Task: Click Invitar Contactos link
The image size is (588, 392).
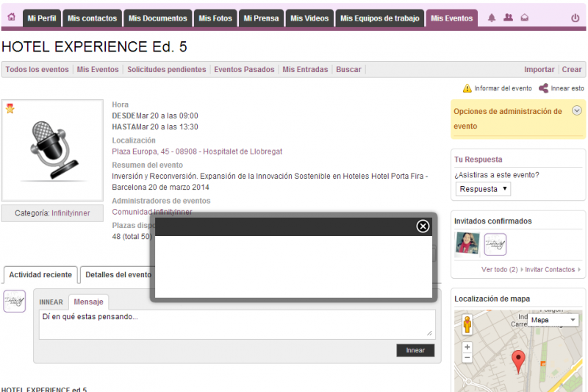Action: pyautogui.click(x=550, y=269)
